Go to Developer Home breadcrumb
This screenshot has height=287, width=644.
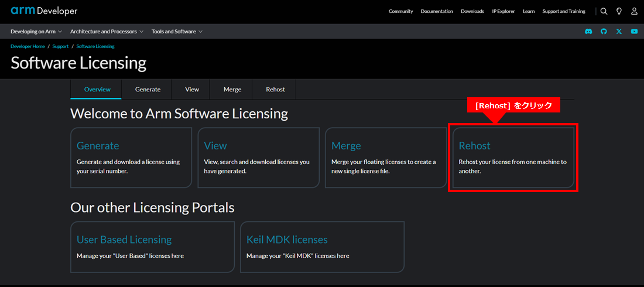tap(28, 46)
